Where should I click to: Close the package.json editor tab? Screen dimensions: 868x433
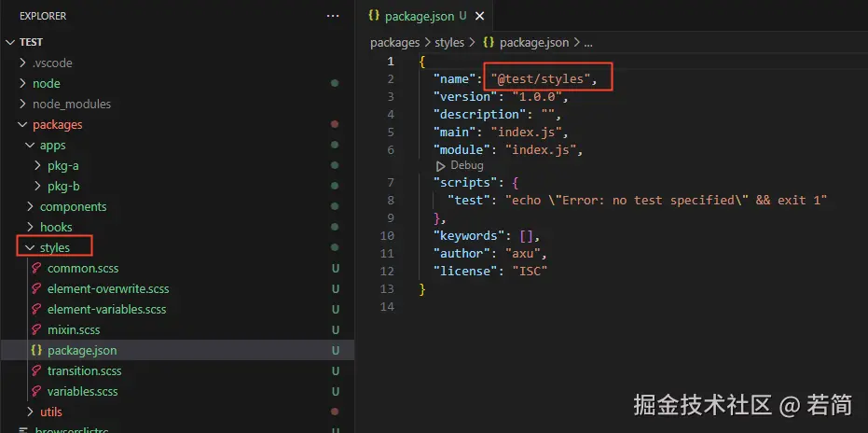(x=479, y=17)
